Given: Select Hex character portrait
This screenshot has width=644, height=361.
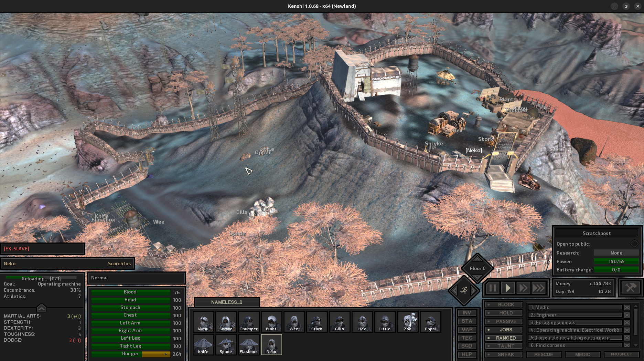Looking at the screenshot, I should [x=362, y=322].
